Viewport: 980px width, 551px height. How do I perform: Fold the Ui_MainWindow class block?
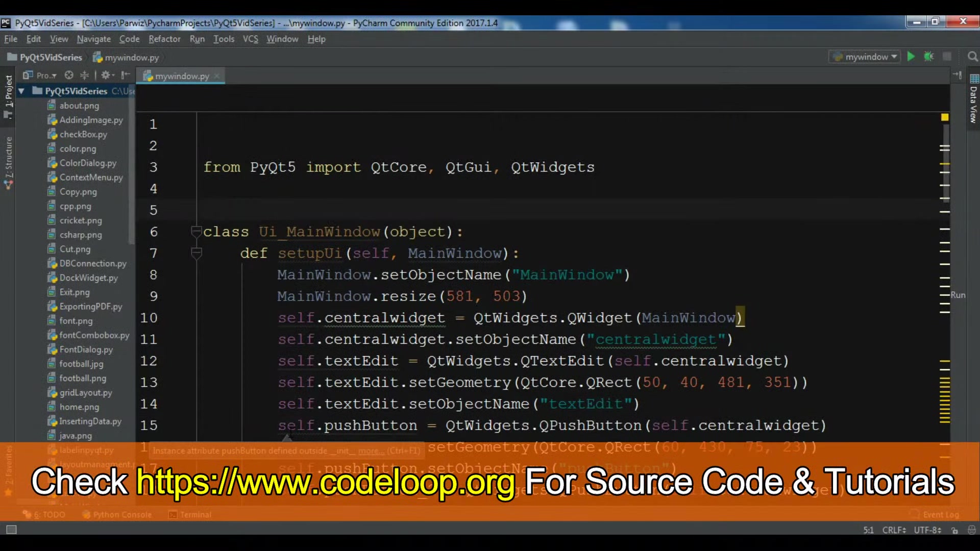click(x=195, y=232)
